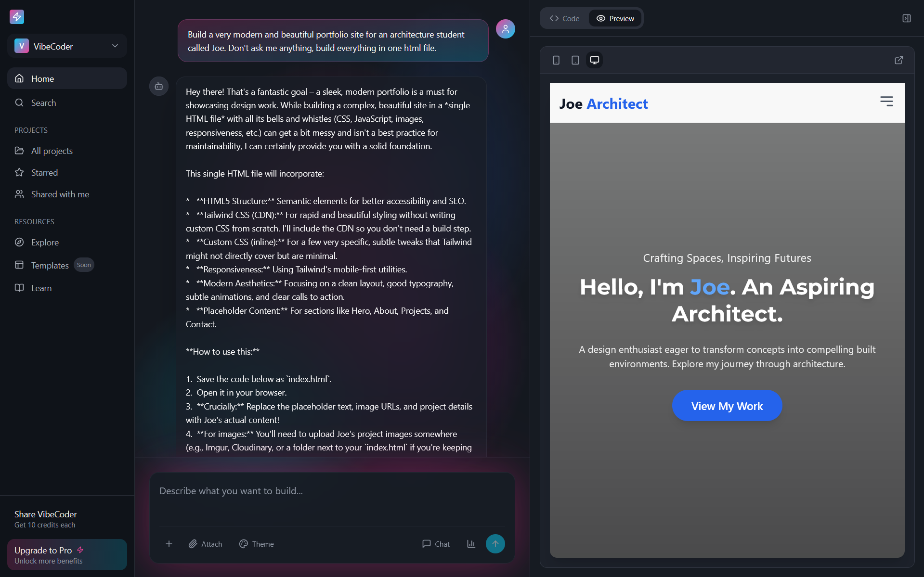
Task: Open the Theme color picker
Action: click(257, 544)
